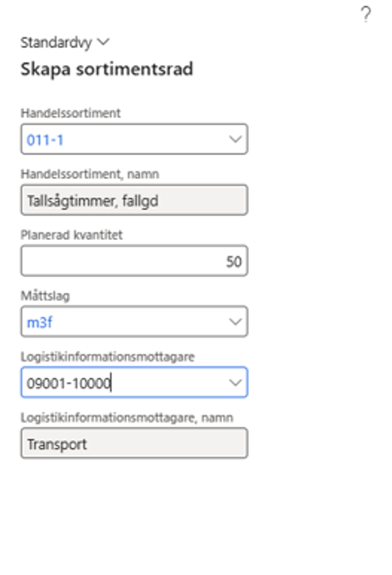Click the Skapa sortimentsrad heading
392x575 pixels.
pyautogui.click(x=107, y=69)
